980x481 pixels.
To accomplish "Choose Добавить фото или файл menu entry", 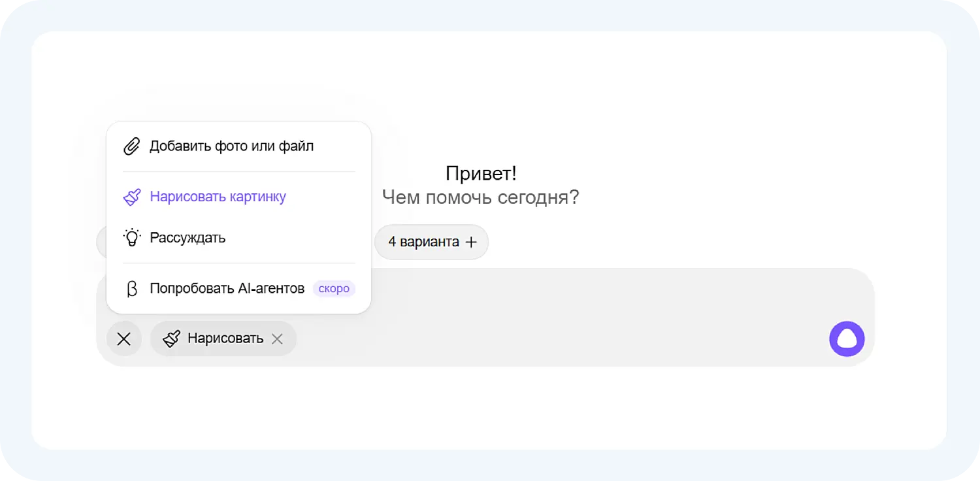I will tap(232, 146).
